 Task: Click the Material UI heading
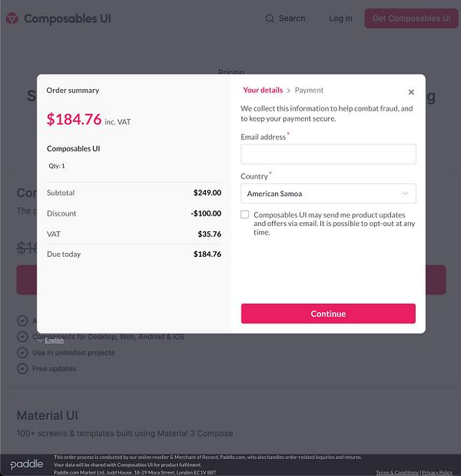(x=48, y=415)
